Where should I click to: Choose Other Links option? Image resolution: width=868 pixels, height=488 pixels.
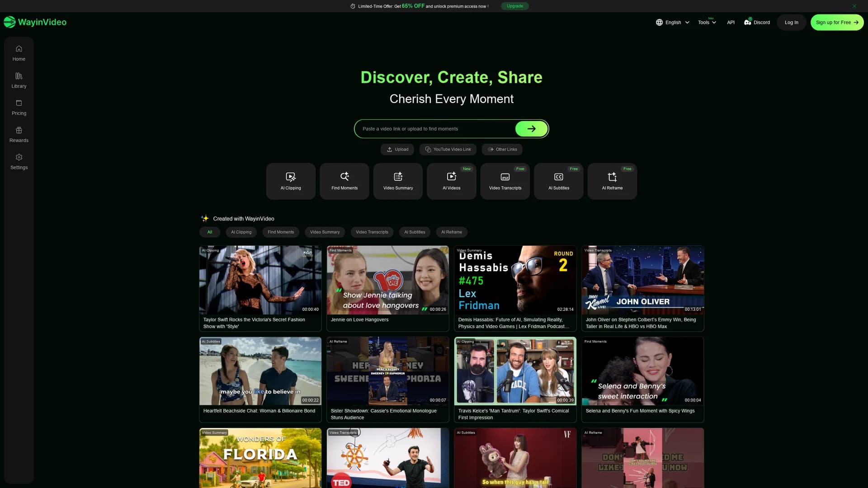point(502,149)
